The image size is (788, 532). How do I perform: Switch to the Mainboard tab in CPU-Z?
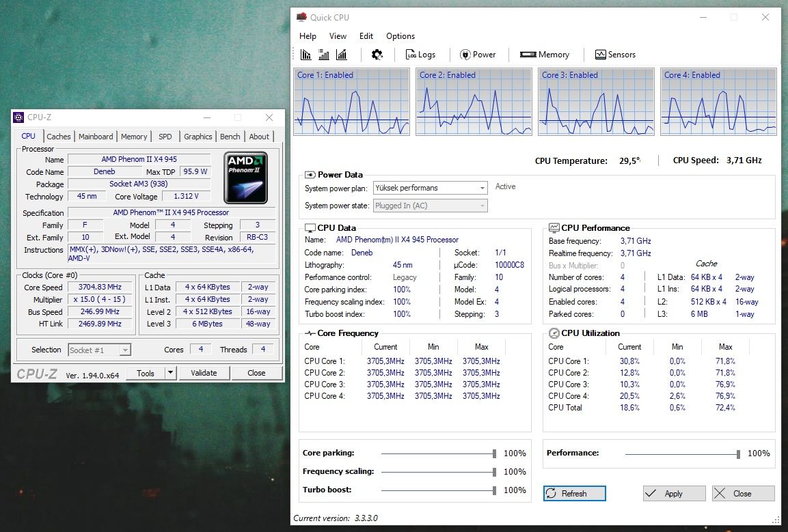coord(96,136)
